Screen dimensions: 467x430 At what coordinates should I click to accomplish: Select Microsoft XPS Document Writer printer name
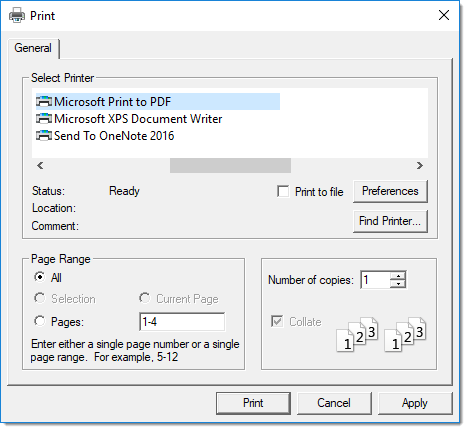click(138, 119)
